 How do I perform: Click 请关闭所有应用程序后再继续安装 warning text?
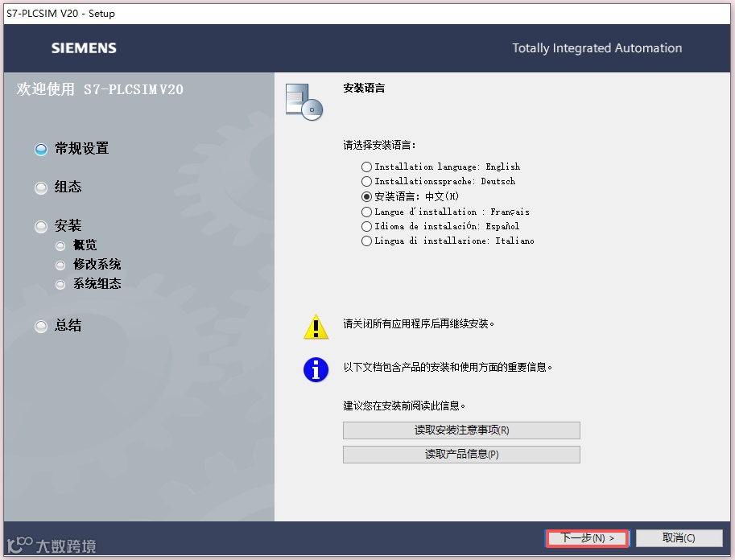click(x=419, y=323)
